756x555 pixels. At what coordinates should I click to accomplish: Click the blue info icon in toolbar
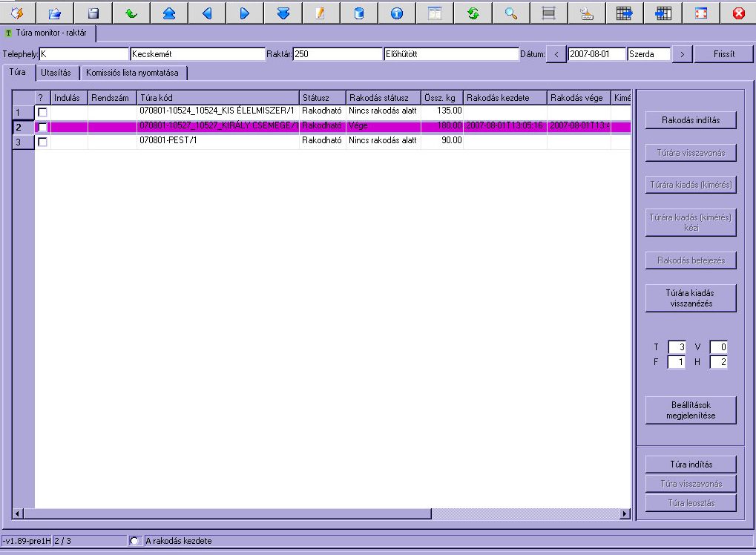click(x=397, y=13)
